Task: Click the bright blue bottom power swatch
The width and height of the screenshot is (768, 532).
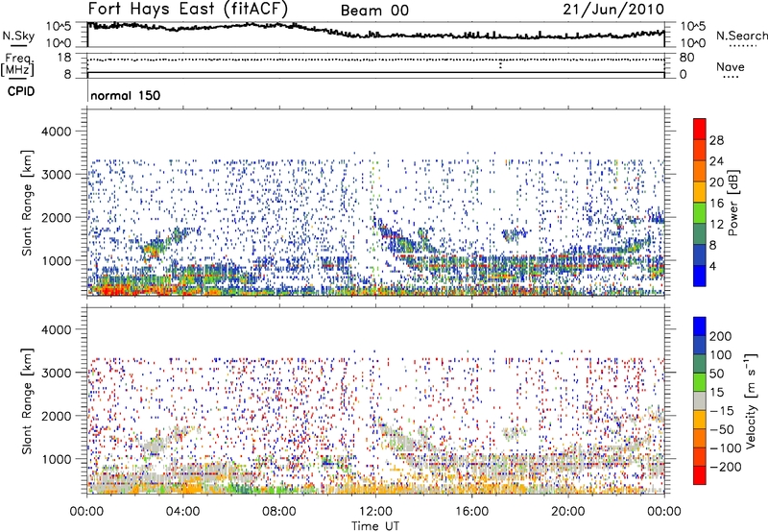Action: [700, 276]
